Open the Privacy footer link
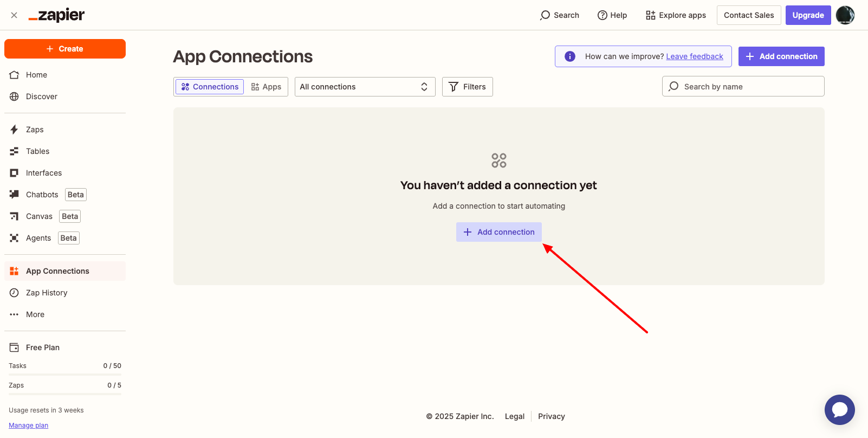The height and width of the screenshot is (438, 868). 552,416
